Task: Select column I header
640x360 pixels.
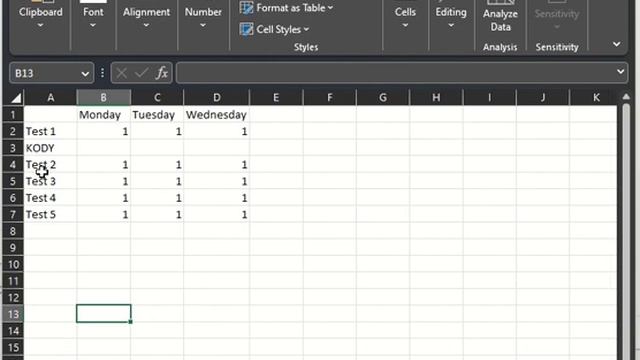Action: (489, 98)
